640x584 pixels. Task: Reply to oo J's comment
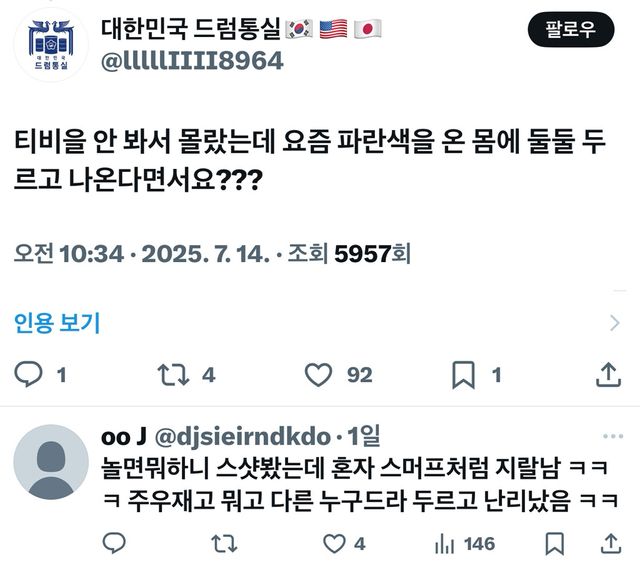[115, 544]
